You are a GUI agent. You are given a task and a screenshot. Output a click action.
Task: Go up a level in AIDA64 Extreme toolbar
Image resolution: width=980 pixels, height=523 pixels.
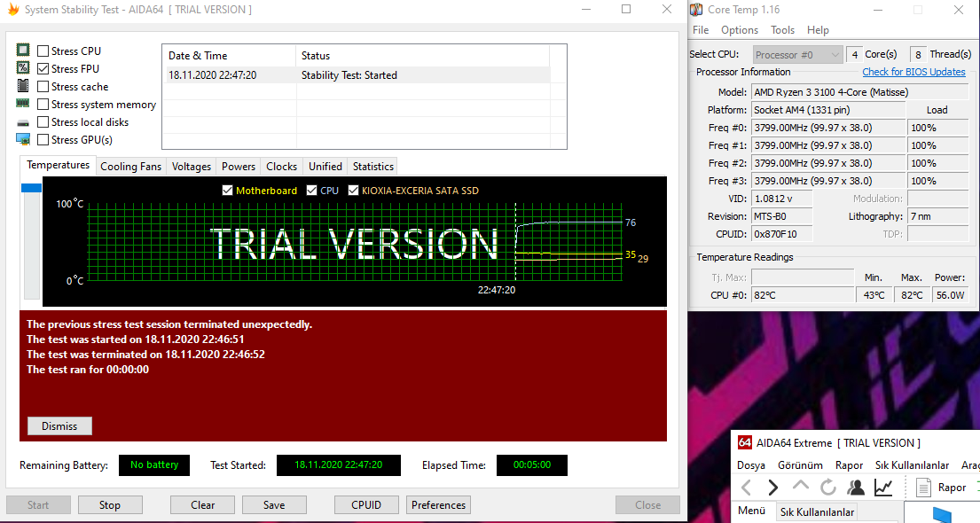[x=800, y=486]
